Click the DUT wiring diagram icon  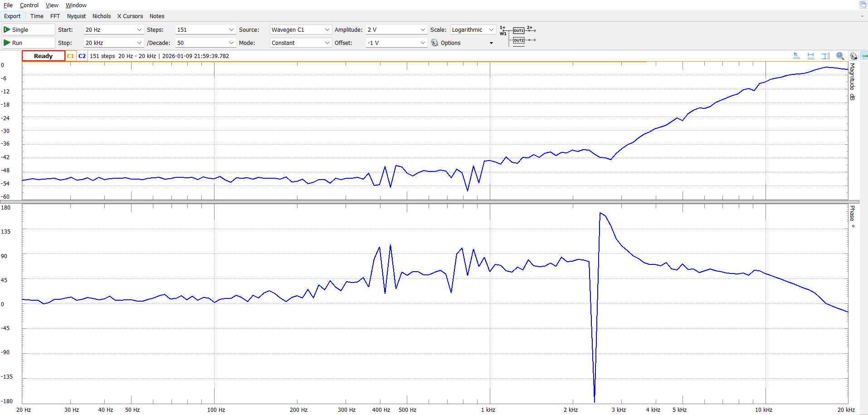coord(518,35)
